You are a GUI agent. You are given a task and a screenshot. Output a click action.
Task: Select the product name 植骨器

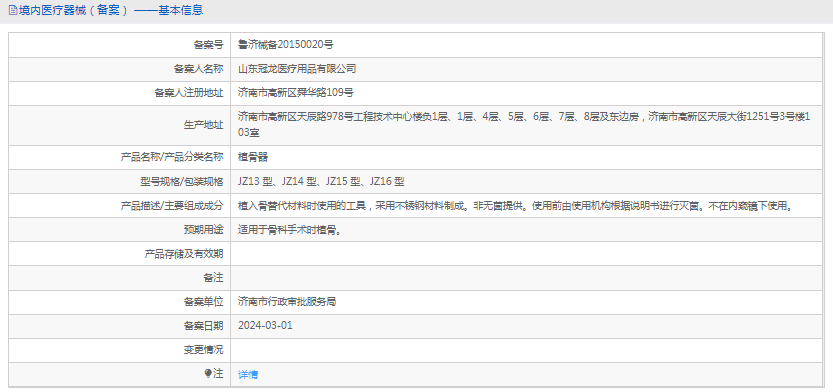click(x=253, y=157)
